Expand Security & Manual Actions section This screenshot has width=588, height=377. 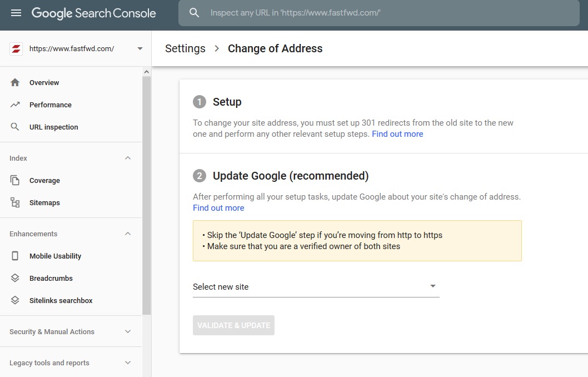128,331
